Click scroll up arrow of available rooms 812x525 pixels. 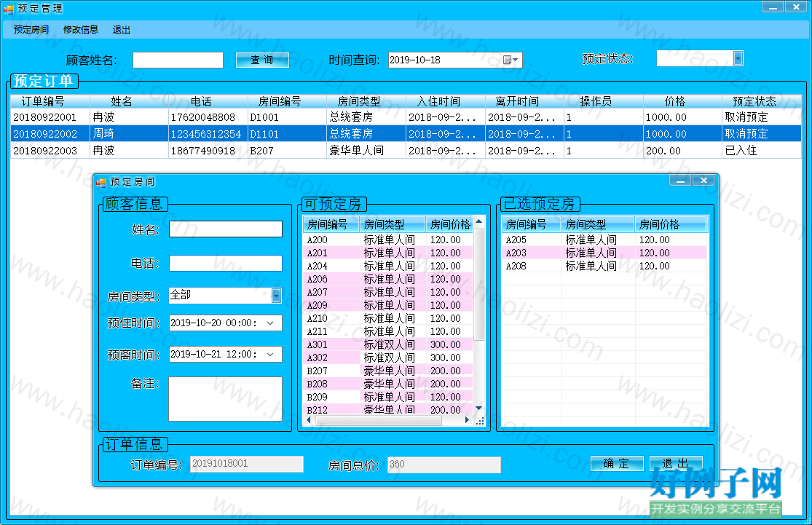(479, 221)
